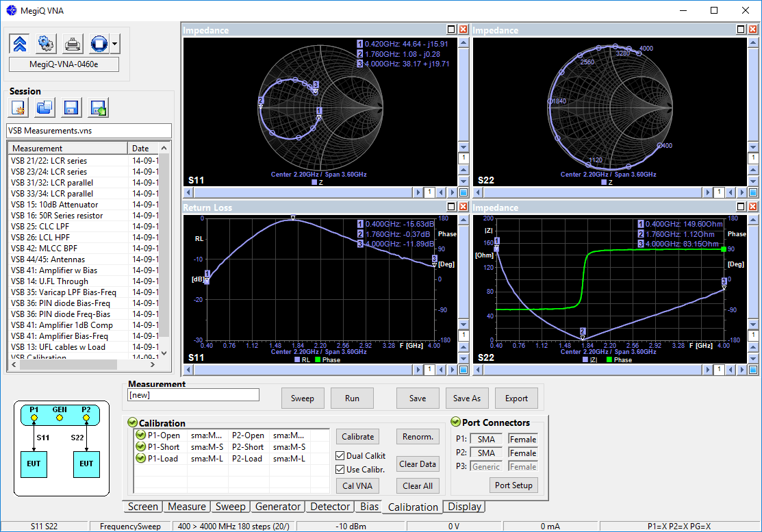This screenshot has height=532, width=762.
Task: Uncheck the Use Calibr. checkbox
Action: [x=341, y=470]
